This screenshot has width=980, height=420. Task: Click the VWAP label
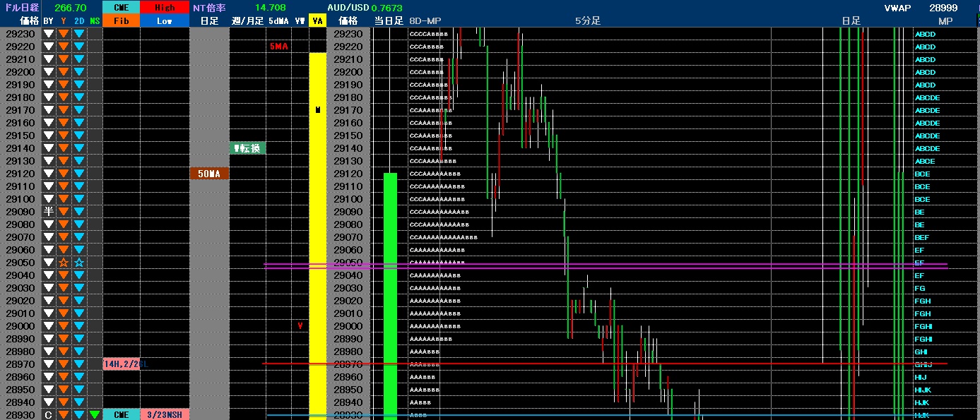(897, 7)
